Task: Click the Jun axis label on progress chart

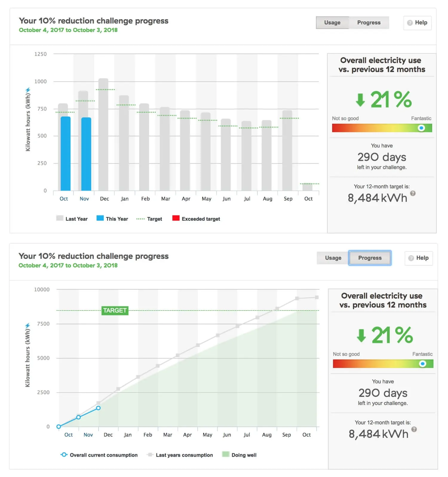Action: (227, 435)
